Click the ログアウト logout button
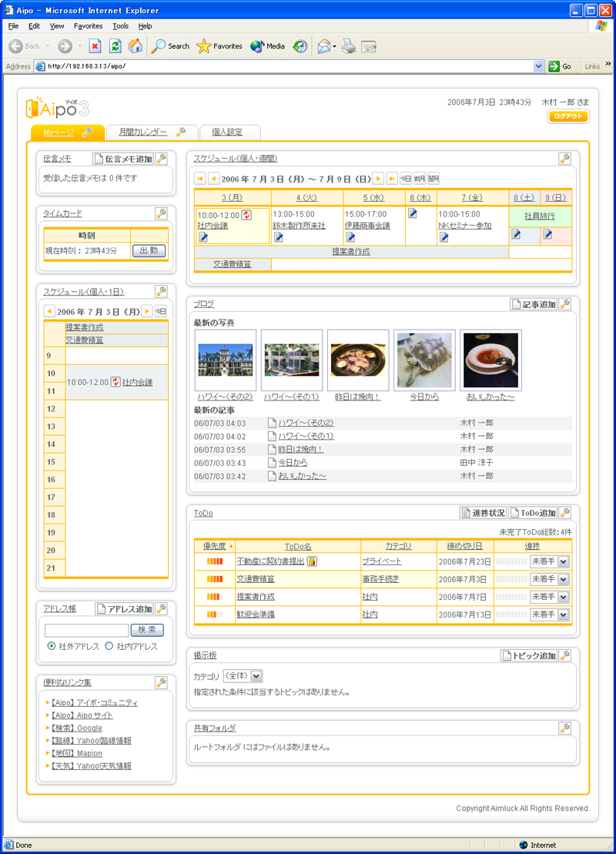Image resolution: width=616 pixels, height=854 pixels. [x=568, y=117]
